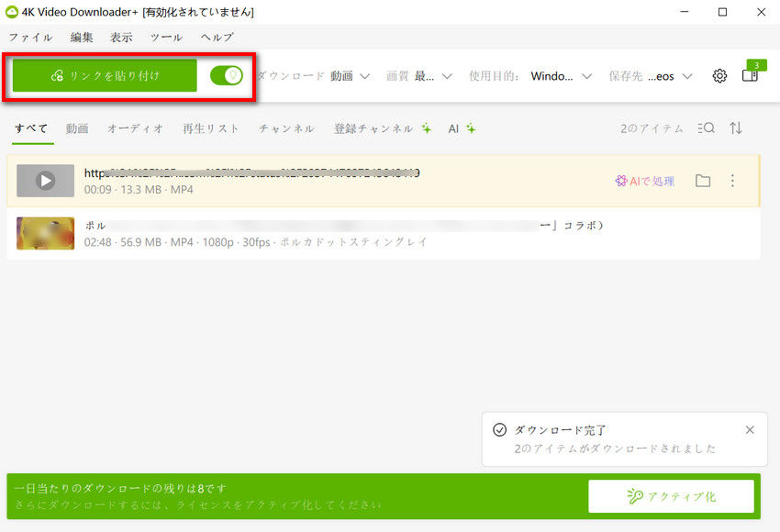Open the 画質 quality dropdown

428,76
